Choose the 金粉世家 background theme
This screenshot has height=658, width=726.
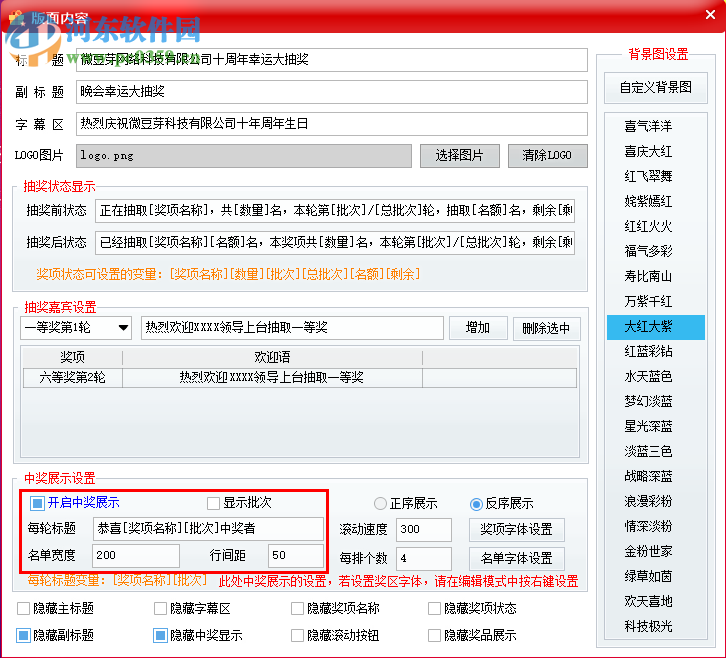tap(656, 551)
